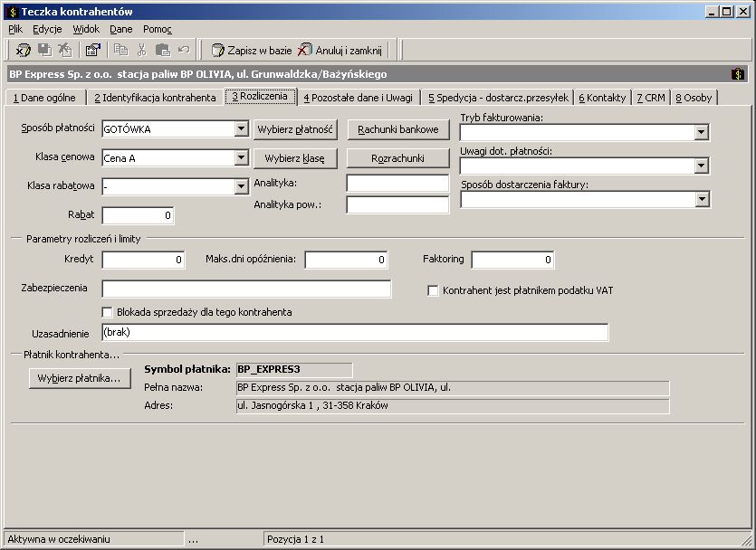The image size is (756, 550).
Task: Switch to 2 Identyfikacja kontrahenta tab
Action: (155, 98)
